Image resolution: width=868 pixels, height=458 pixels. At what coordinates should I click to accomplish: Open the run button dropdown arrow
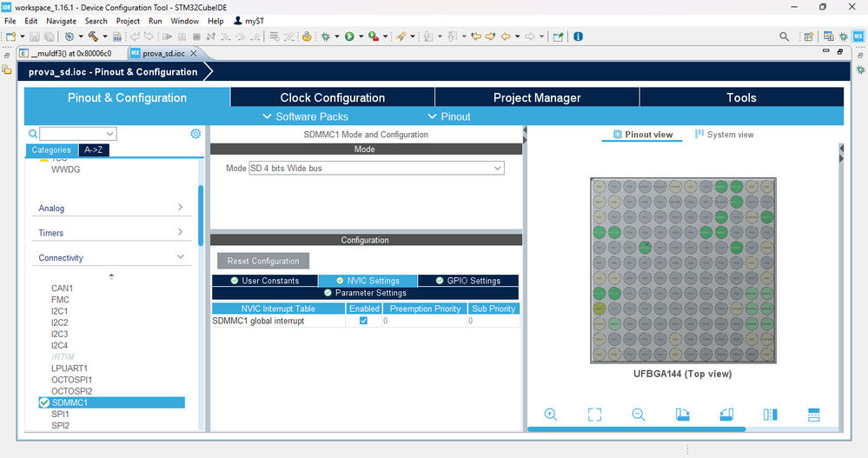click(361, 37)
